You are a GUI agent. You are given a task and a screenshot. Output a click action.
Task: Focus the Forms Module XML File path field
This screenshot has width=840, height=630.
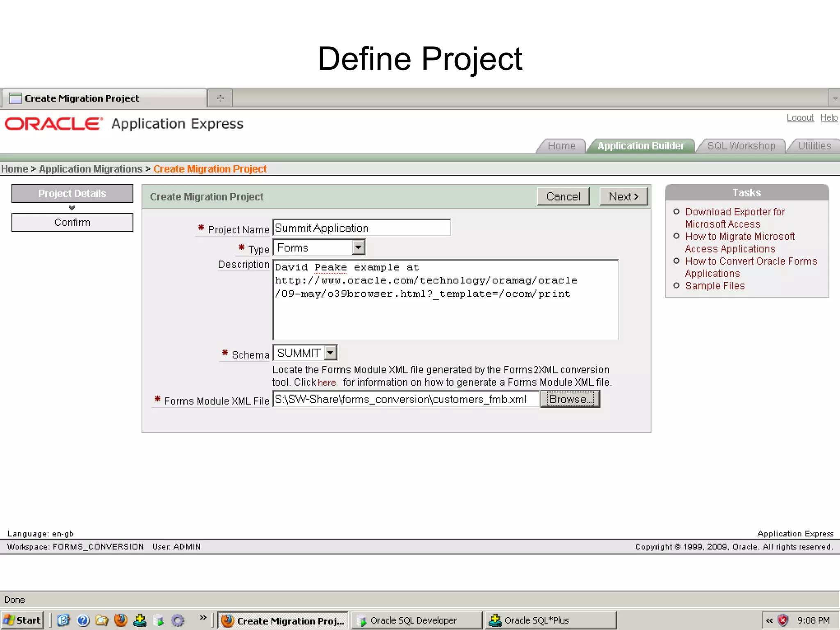pos(406,399)
